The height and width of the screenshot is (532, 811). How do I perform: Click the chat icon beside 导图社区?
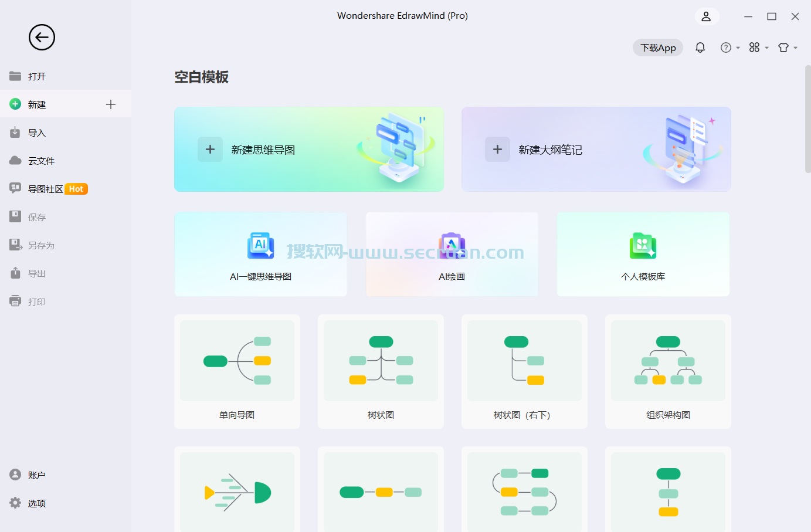pos(15,188)
